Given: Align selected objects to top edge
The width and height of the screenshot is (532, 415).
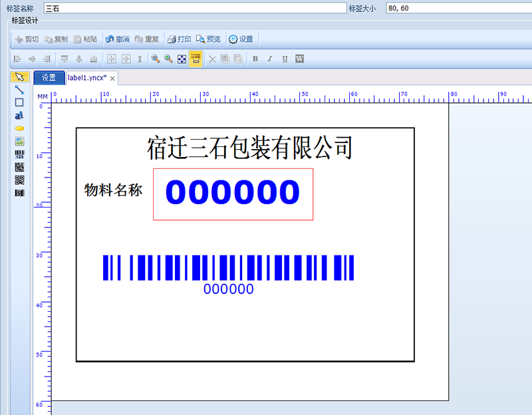Looking at the screenshot, I should point(65,59).
